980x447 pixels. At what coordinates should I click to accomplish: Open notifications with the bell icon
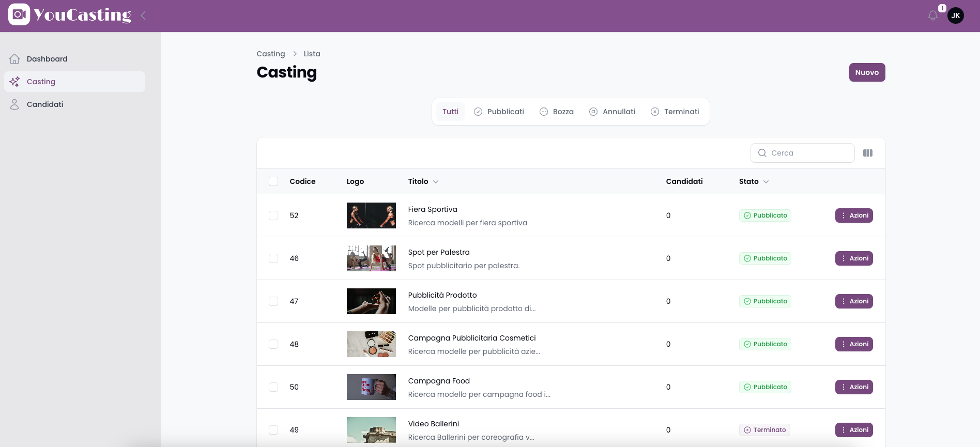click(933, 16)
